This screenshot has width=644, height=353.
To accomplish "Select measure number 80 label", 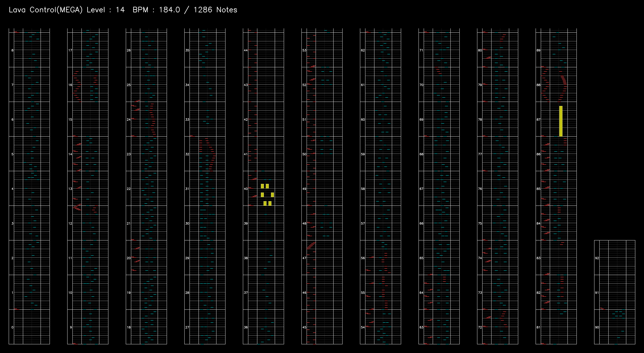I will (480, 50).
